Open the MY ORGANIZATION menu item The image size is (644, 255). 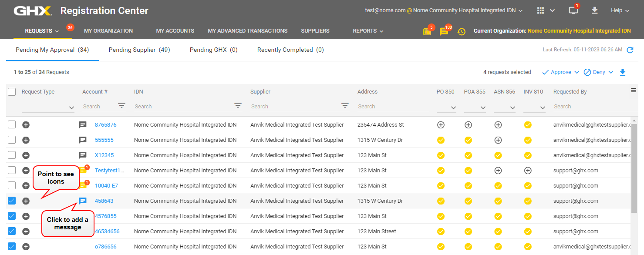[x=108, y=31]
